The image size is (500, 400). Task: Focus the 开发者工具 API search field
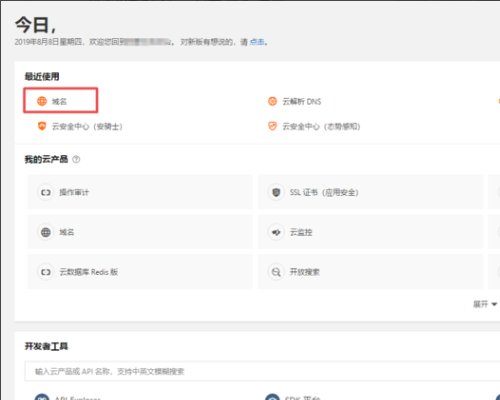(262, 371)
